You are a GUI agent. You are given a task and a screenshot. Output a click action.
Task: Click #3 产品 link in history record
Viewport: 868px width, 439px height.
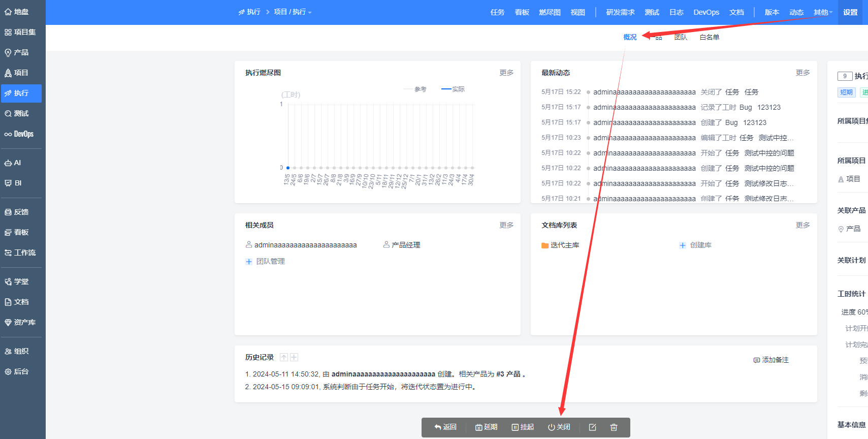[x=508, y=374]
